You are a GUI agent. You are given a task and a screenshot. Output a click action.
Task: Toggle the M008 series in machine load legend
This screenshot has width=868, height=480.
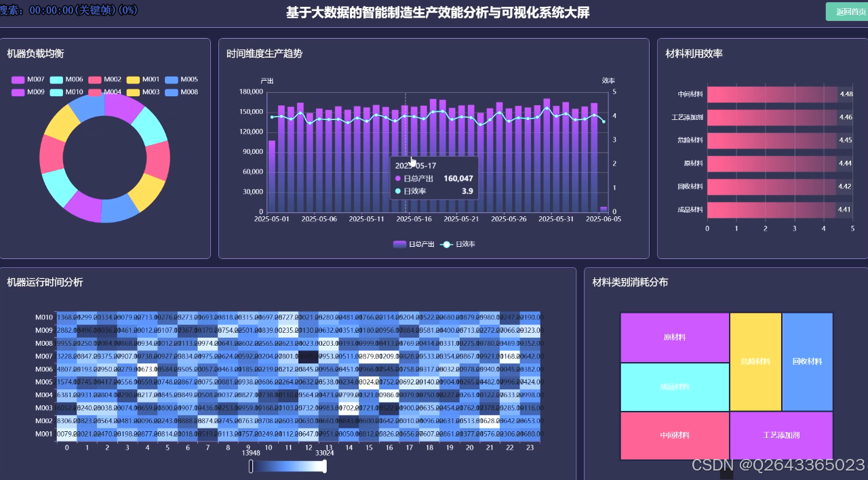172,92
